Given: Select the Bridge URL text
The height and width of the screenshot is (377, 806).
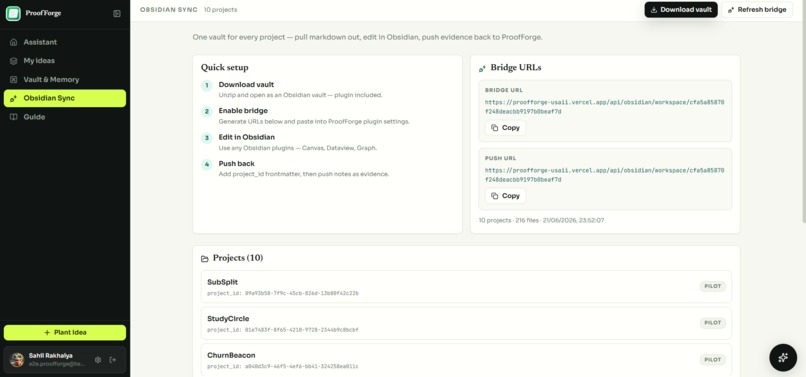Looking at the screenshot, I should [604, 107].
